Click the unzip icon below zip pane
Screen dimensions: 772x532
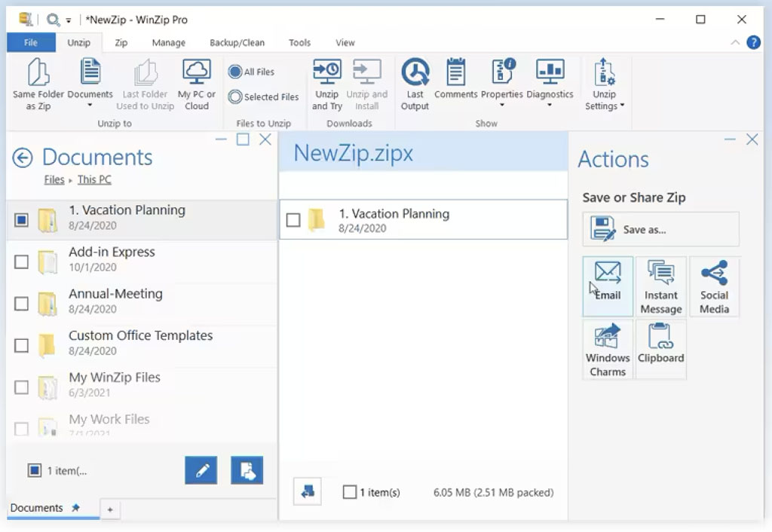tap(308, 491)
